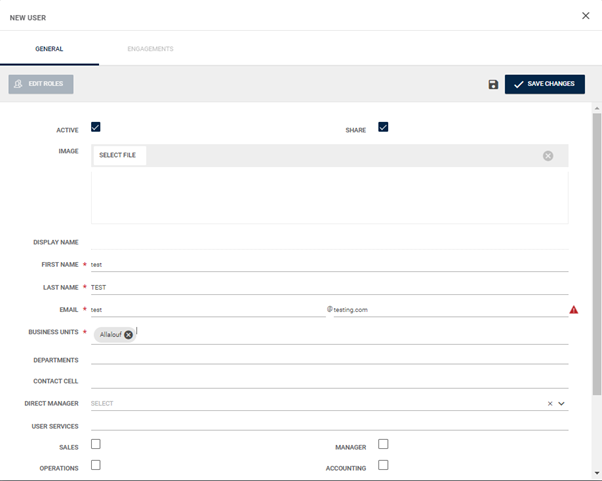602x481 pixels.
Task: Click the Last Name field
Action: point(329,287)
